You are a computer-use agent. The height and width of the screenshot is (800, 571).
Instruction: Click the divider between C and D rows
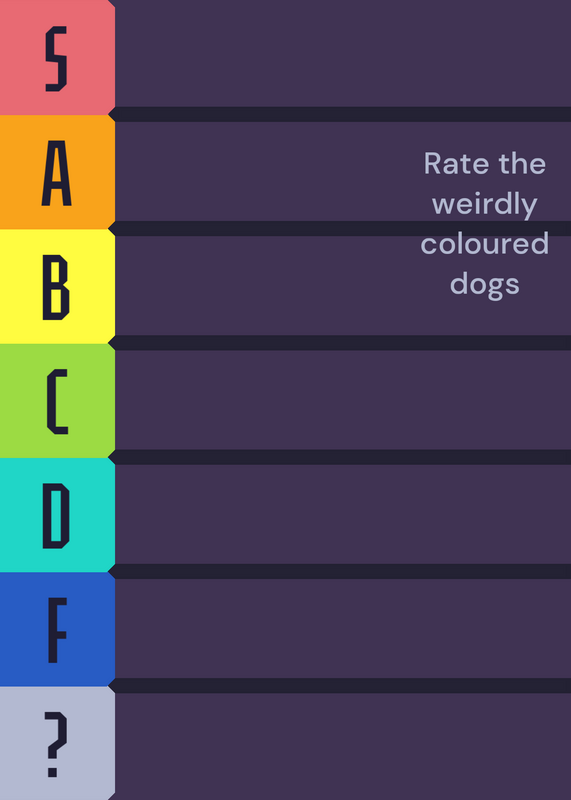339,457
